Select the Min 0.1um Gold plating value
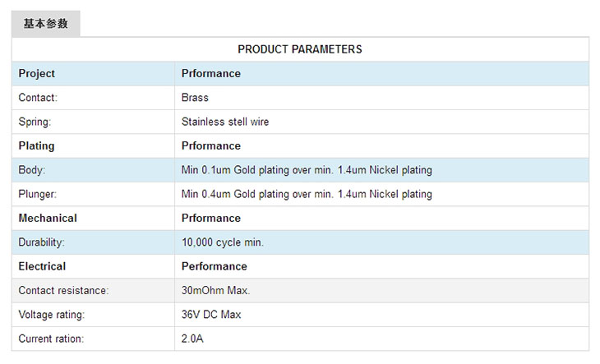Image resolution: width=600 pixels, height=364 pixels. [x=307, y=170]
